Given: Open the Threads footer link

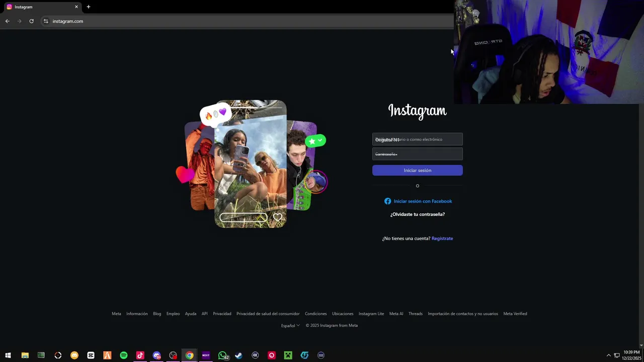Looking at the screenshot, I should click(x=416, y=314).
